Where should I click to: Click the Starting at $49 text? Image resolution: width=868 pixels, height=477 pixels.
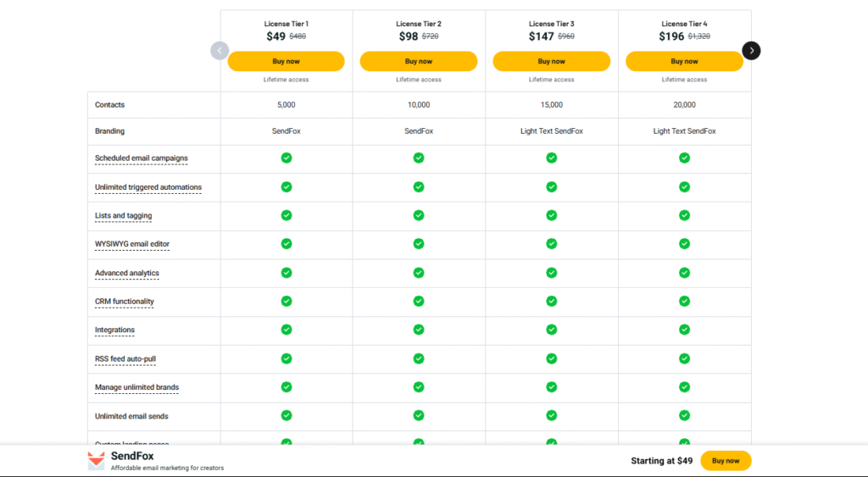coord(661,461)
